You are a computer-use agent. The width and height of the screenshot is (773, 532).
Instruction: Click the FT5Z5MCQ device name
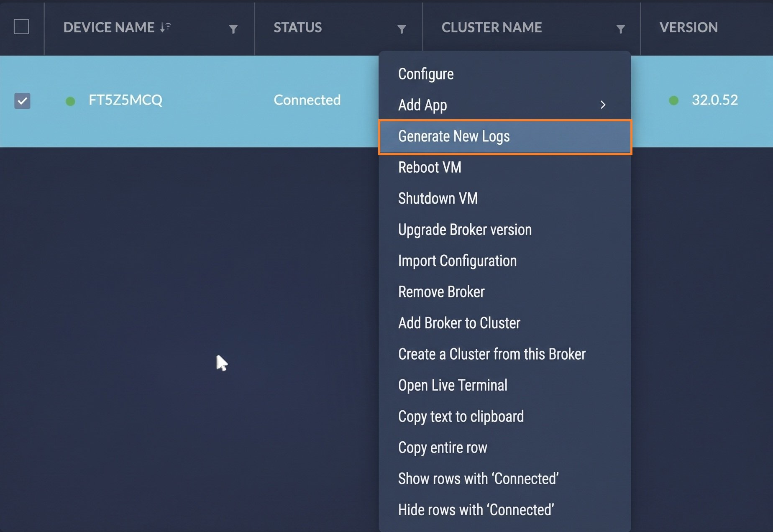[125, 100]
